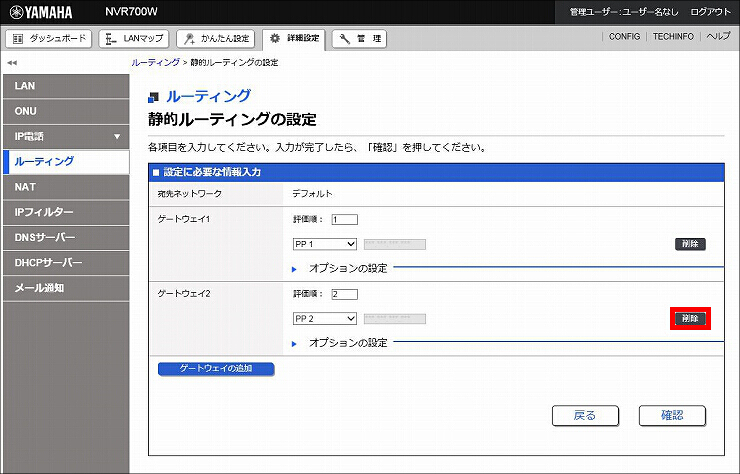Open メール通知 in the sidebar

pyautogui.click(x=66, y=288)
